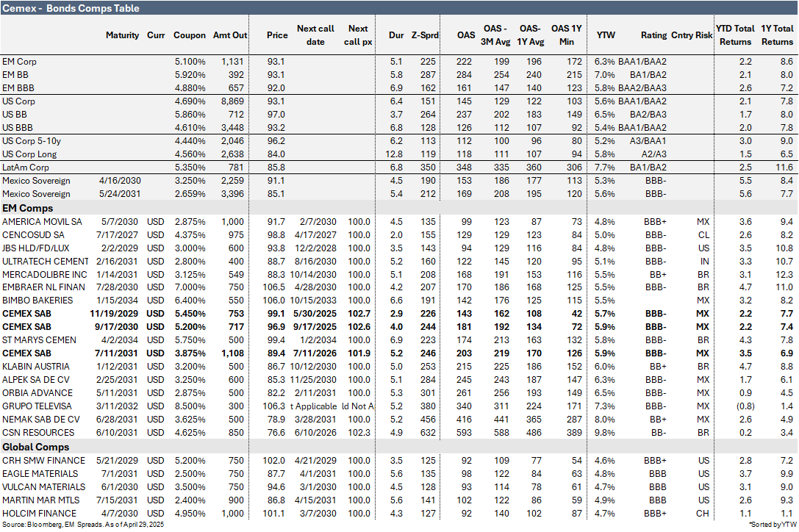Click the Global Comps section heading

(x=36, y=447)
